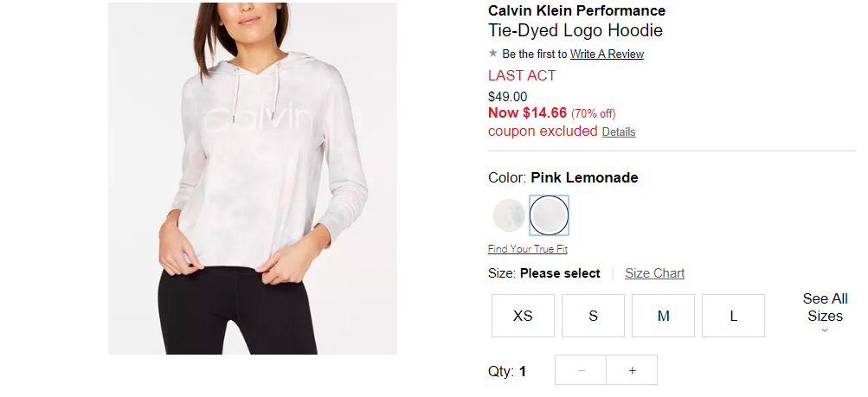868x397 pixels.
Task: Select size XS
Action: coord(523,316)
